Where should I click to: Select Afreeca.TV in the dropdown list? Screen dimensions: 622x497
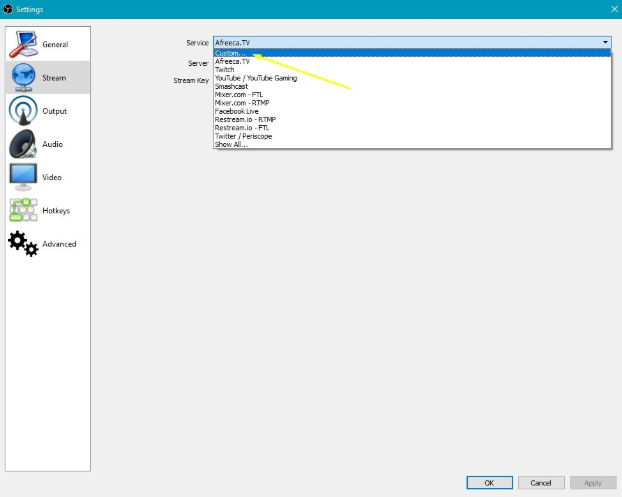(412, 61)
